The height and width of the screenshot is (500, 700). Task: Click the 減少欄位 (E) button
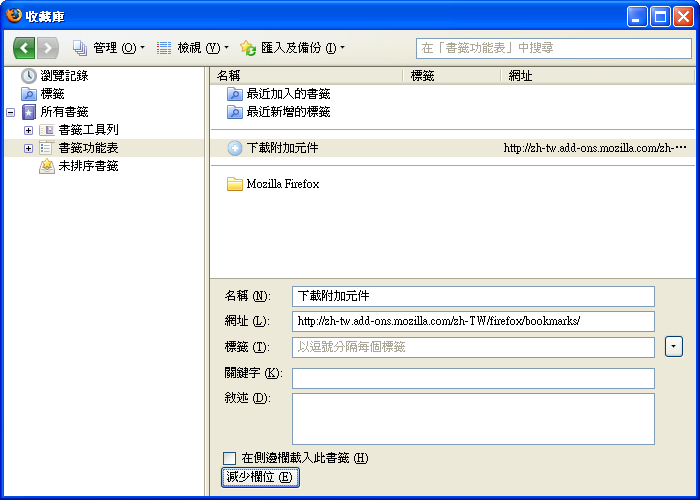click(260, 477)
